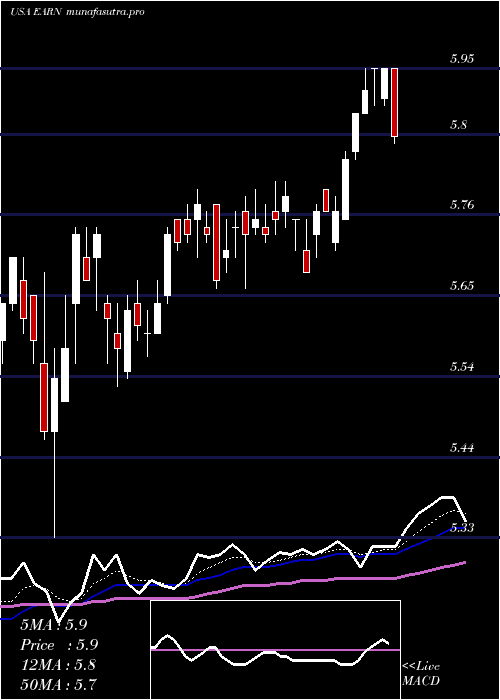Viewport: 500px width, 700px height.
Task: Click inside the MACD inset chart panel
Action: pos(275,650)
